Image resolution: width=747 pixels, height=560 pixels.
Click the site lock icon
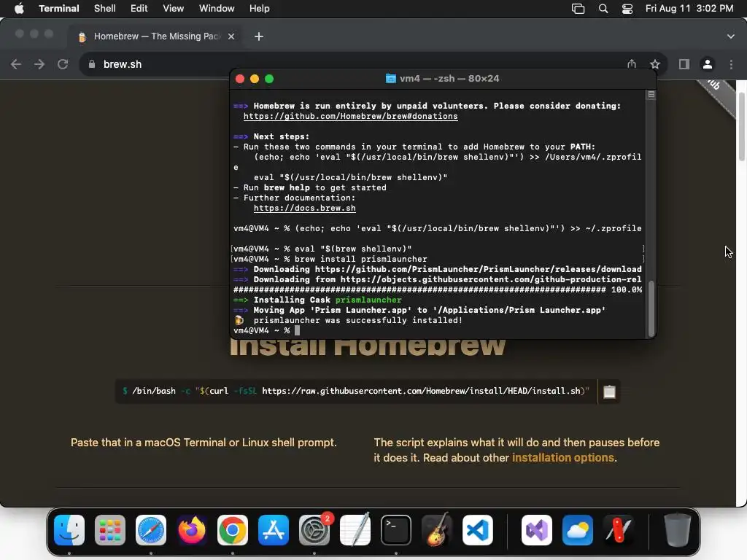(92, 64)
